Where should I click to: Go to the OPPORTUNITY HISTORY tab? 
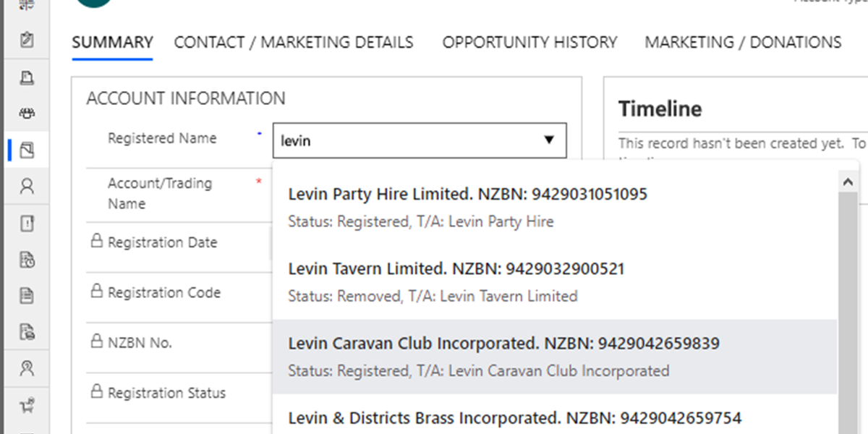(529, 42)
